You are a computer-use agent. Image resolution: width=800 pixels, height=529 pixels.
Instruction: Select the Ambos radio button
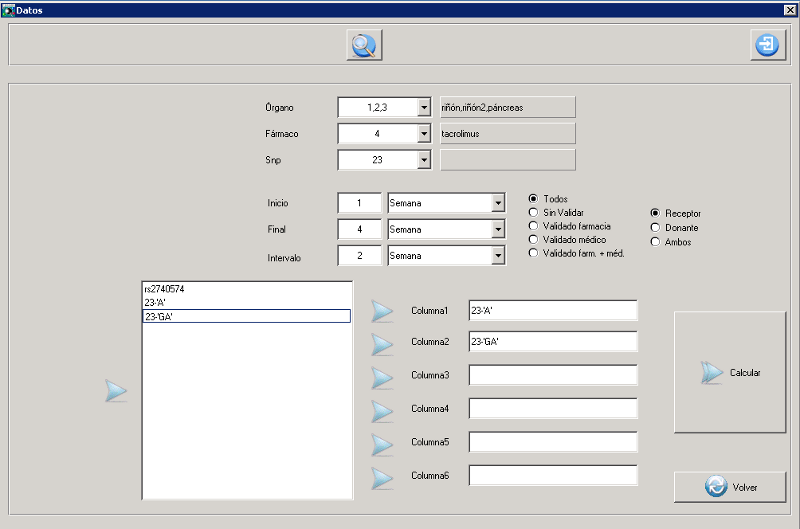(x=655, y=242)
